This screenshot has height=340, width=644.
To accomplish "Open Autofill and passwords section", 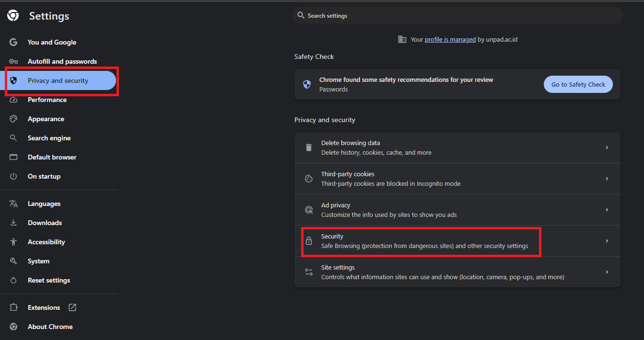I will coord(62,61).
